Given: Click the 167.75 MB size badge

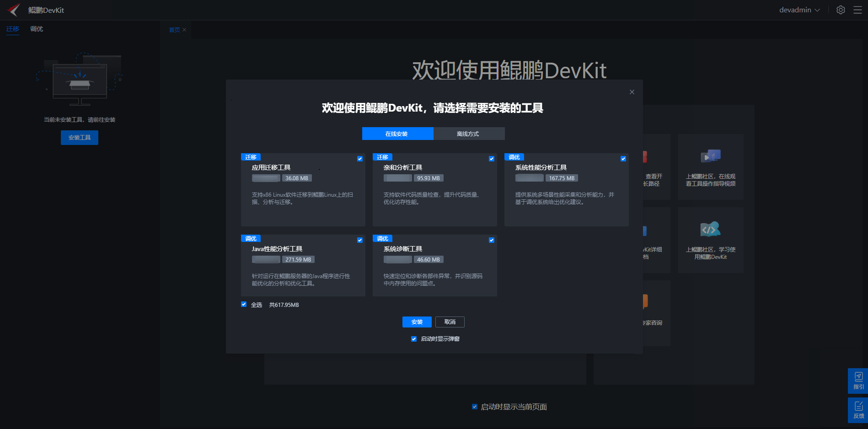Looking at the screenshot, I should click(x=562, y=178).
